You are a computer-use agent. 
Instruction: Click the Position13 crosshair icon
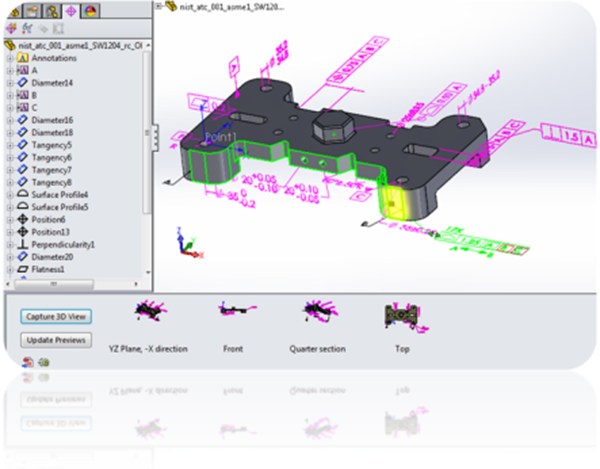pyautogui.click(x=23, y=232)
